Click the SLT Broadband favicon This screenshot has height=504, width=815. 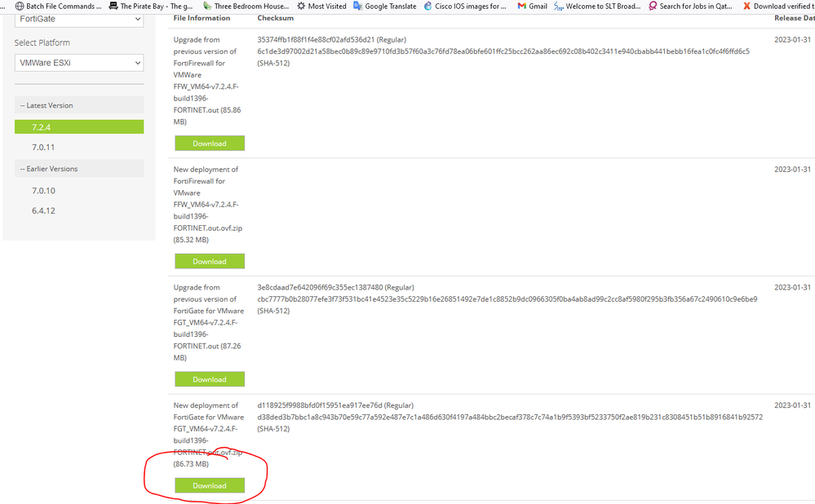[x=559, y=7]
